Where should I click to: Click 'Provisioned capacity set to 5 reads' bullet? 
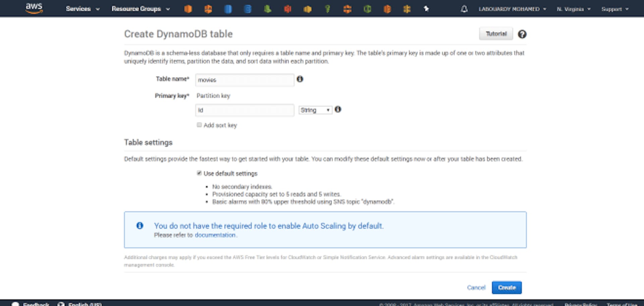point(276,194)
